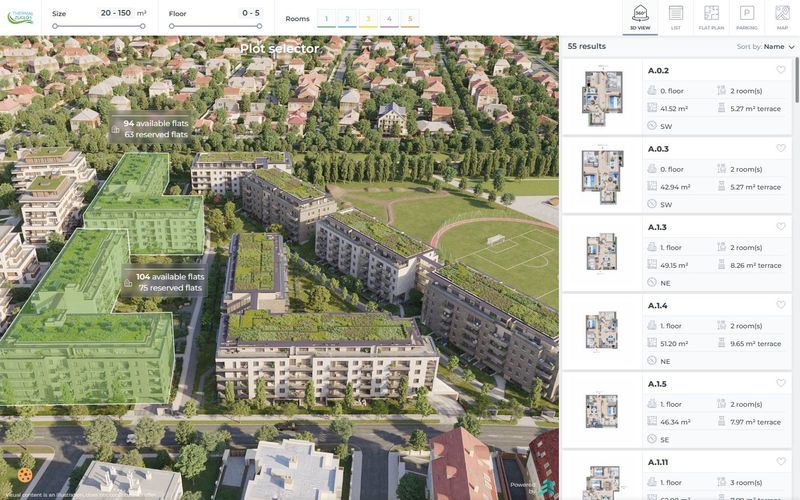Select plot with 104 available flats label
The width and height of the screenshot is (800, 500).
pos(164,282)
